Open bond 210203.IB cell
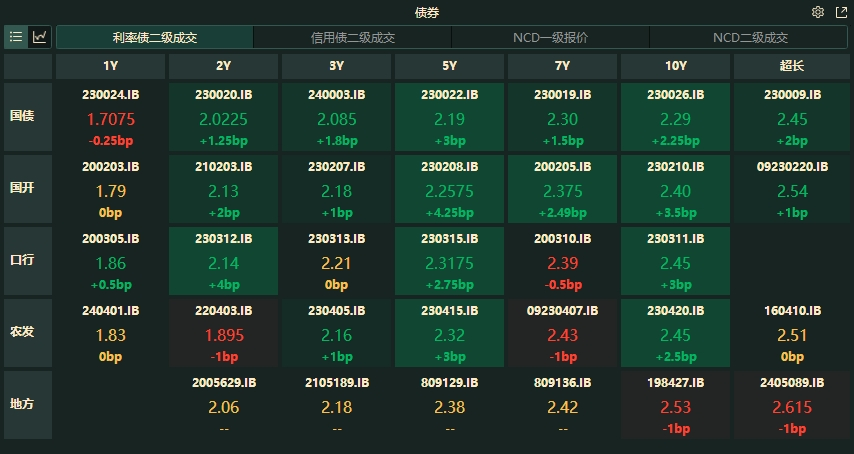854x454 pixels. pos(223,188)
